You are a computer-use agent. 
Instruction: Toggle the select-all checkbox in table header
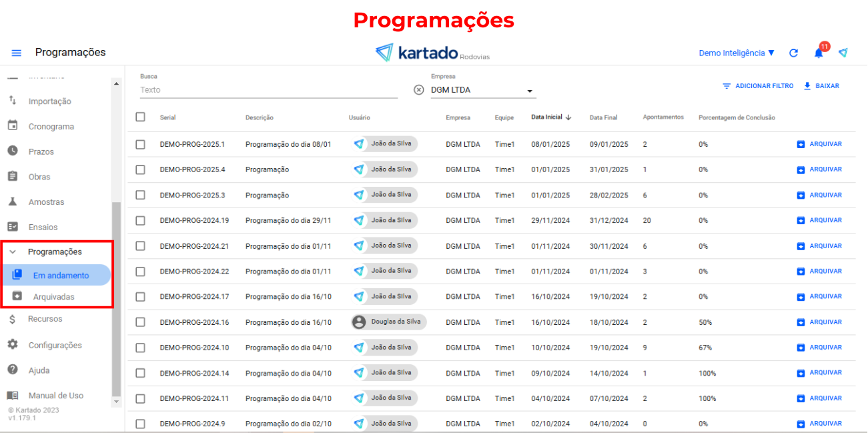(x=140, y=117)
